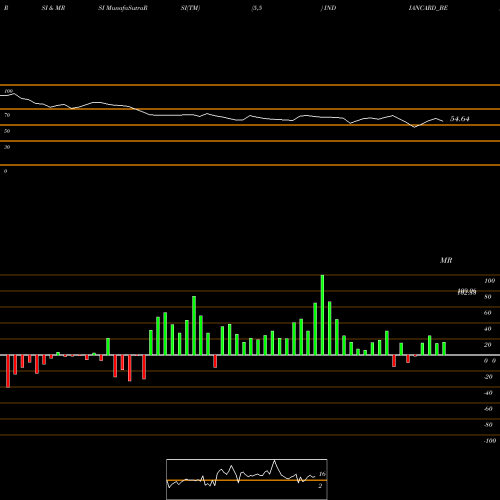500x500 pixels.
Task: Click the RSI value label 54.64
Action: click(x=460, y=119)
